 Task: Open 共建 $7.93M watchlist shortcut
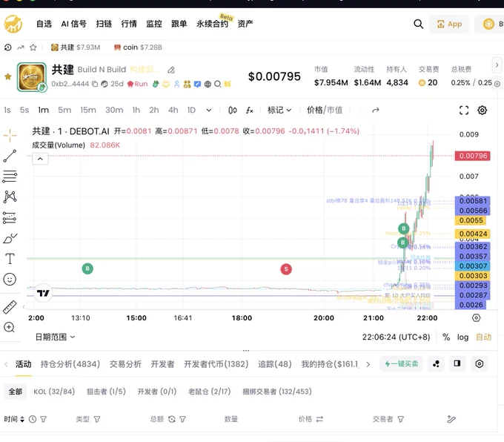[x=76, y=47]
